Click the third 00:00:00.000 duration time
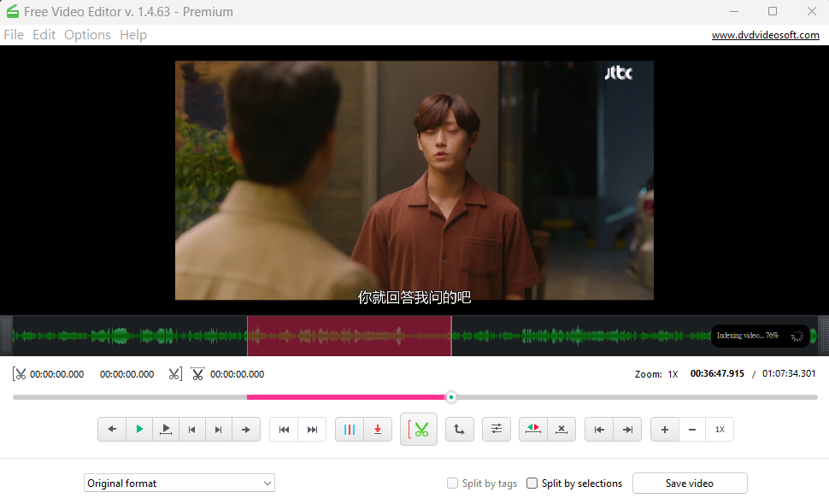Screen dimensions: 829x504 point(237,374)
